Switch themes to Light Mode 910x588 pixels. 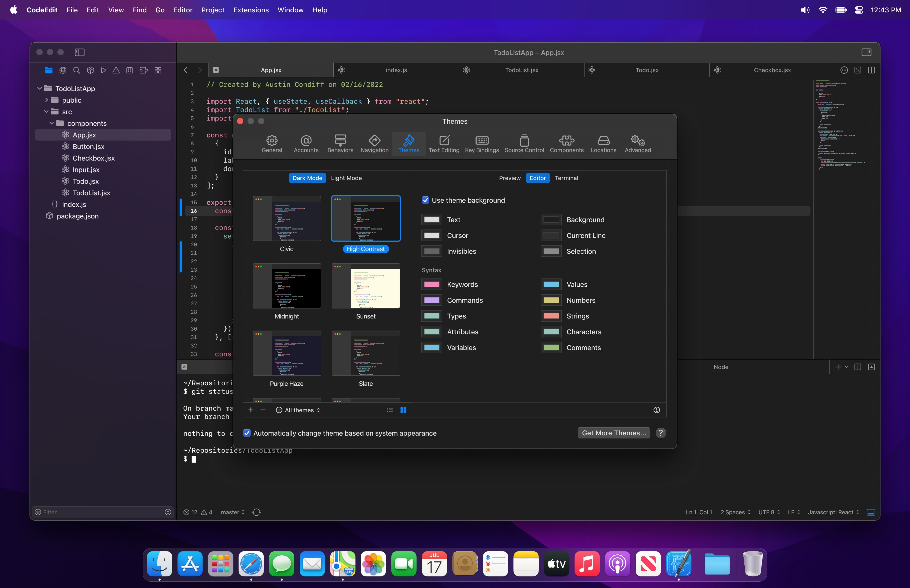[346, 178]
